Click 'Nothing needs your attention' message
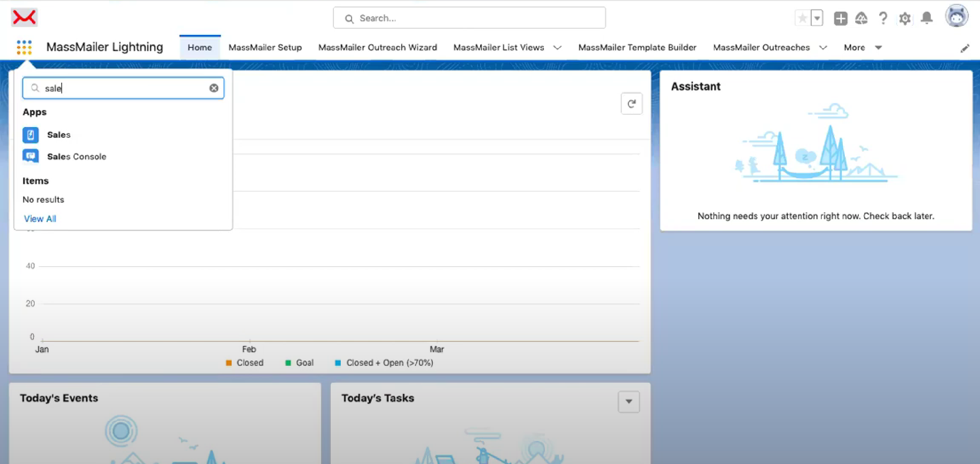The width and height of the screenshot is (980, 464). coord(816,216)
